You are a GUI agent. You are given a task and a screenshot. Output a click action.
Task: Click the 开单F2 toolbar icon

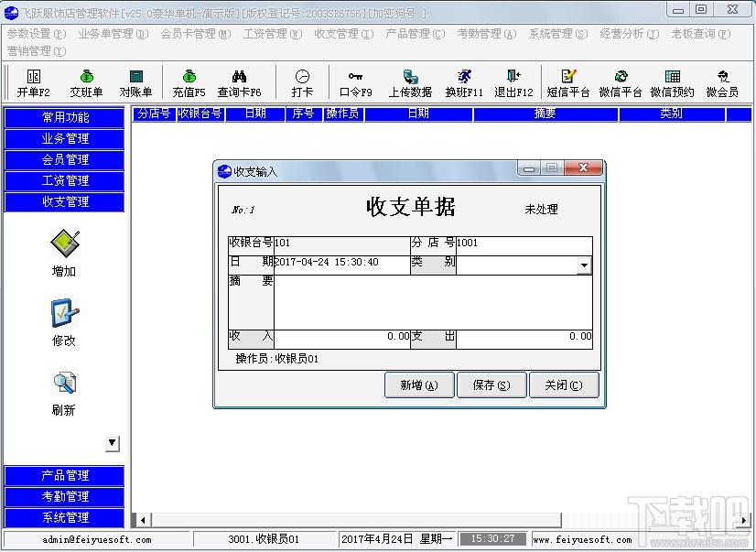pyautogui.click(x=33, y=78)
